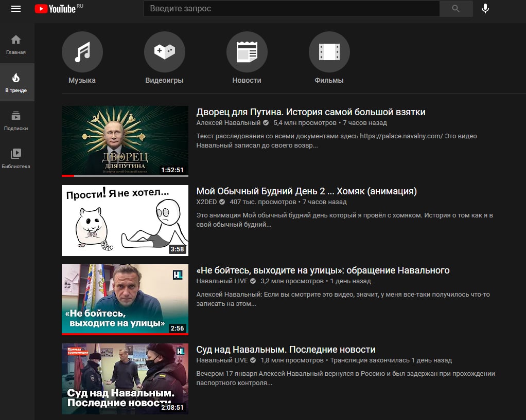Image resolution: width=526 pixels, height=420 pixels.
Task: Go to Главная in sidebar
Action: tap(16, 45)
